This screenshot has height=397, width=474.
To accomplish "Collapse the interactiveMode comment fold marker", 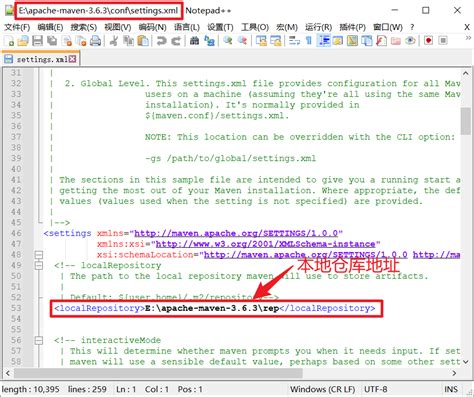I will coord(39,340).
